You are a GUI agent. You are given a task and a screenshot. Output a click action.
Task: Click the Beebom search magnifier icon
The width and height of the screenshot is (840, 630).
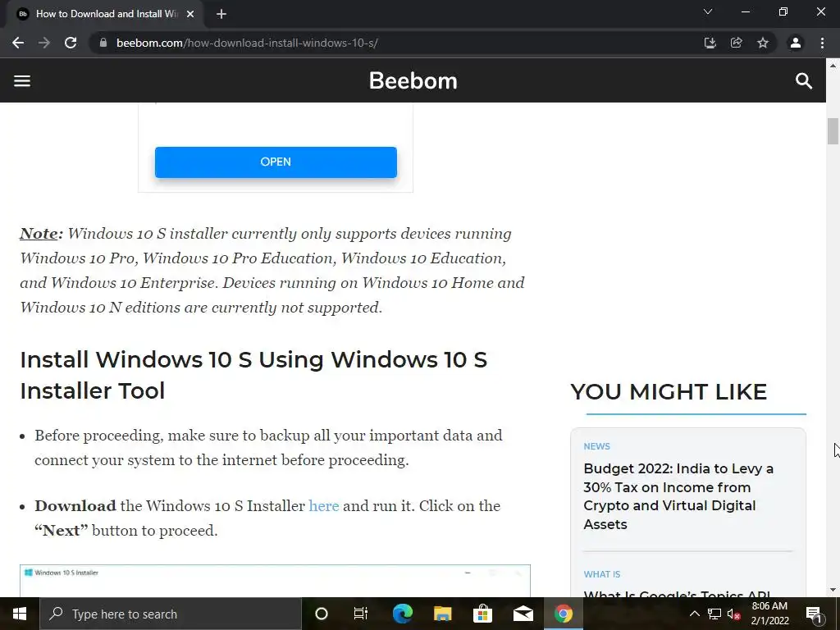pos(804,81)
